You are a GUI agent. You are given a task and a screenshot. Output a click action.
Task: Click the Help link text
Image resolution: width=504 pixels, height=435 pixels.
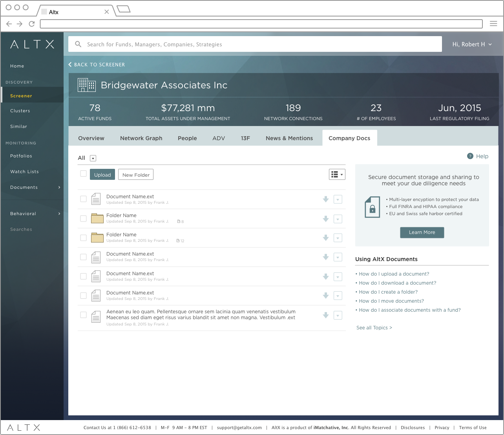(x=482, y=156)
